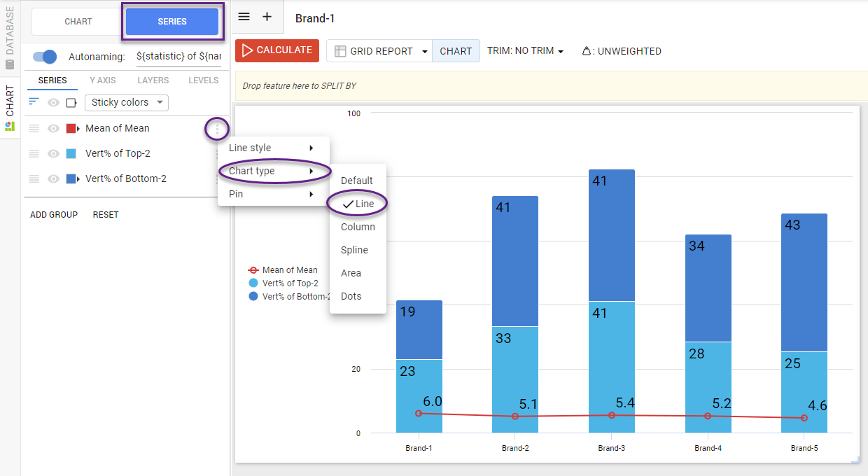
Task: Click the Add Group button
Action: coord(54,215)
